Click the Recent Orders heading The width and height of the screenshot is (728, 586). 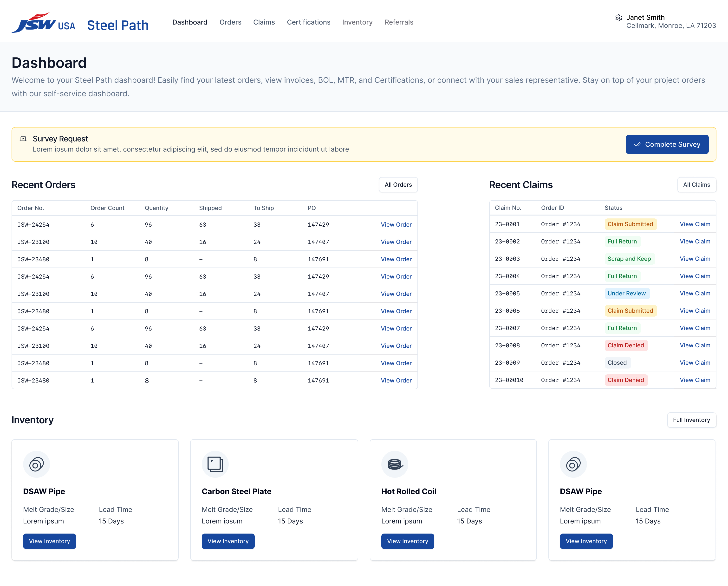[44, 185]
